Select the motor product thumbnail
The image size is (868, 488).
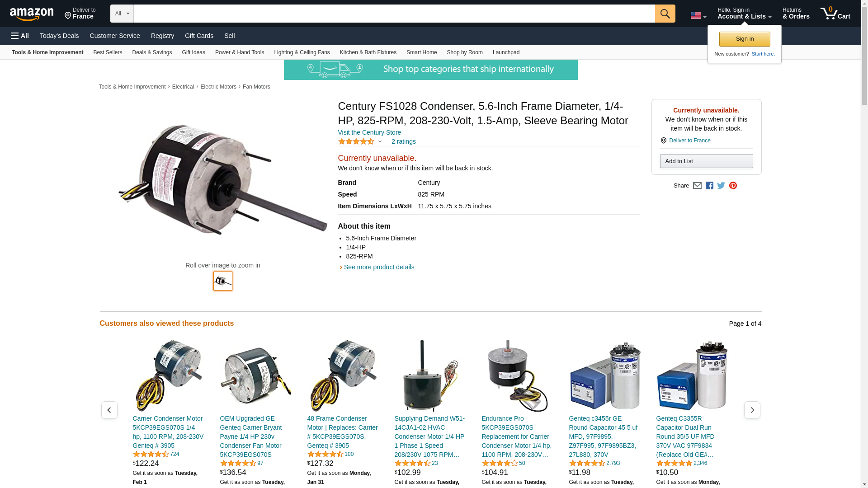(x=223, y=281)
